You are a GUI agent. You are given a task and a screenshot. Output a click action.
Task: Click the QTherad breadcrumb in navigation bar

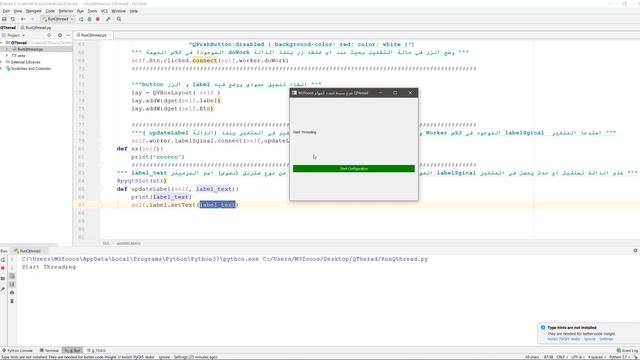point(8,28)
